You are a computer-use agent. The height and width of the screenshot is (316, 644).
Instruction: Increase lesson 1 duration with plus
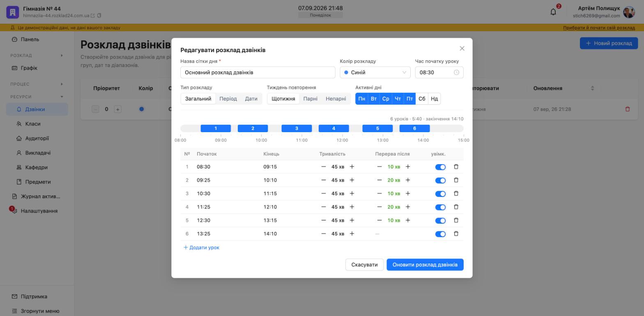click(352, 167)
